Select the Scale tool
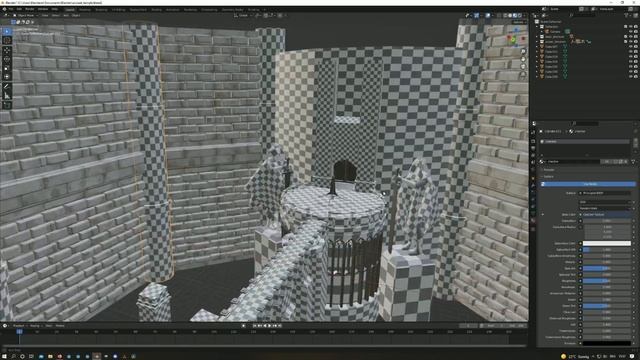The width and height of the screenshot is (640, 360). 7,68
